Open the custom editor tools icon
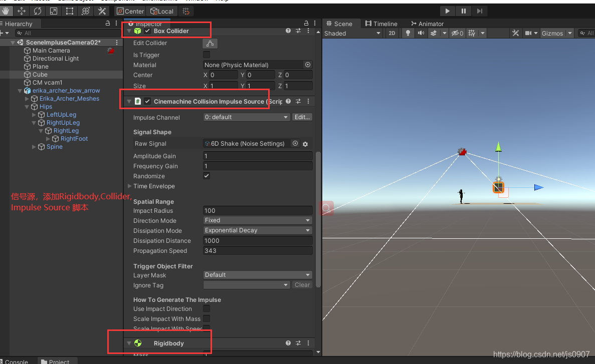Image resolution: width=595 pixels, height=364 pixels. point(102,11)
